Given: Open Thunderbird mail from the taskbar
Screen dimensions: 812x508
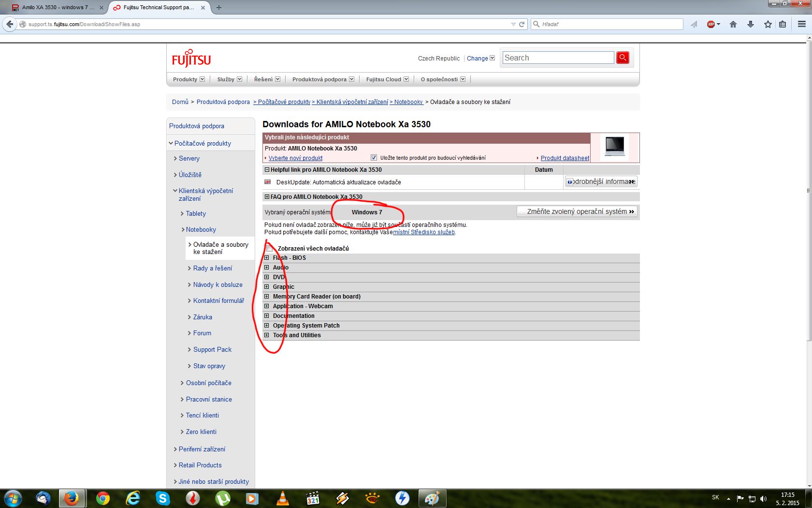Looking at the screenshot, I should tap(43, 498).
